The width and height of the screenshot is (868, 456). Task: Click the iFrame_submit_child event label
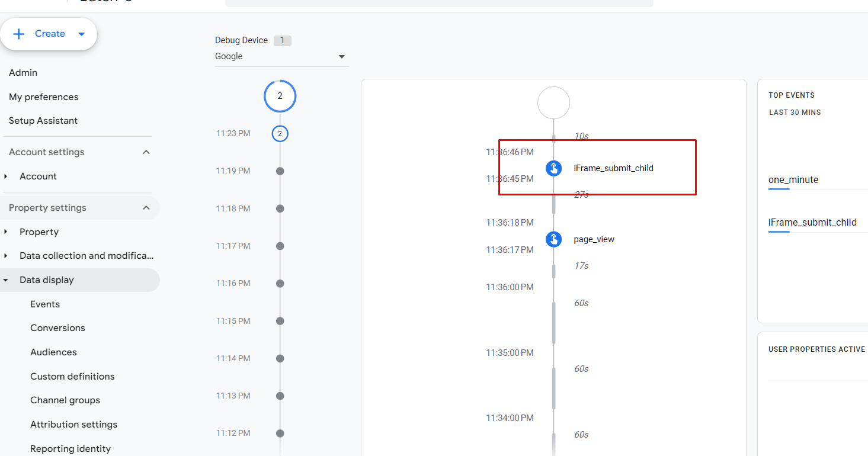click(x=613, y=168)
